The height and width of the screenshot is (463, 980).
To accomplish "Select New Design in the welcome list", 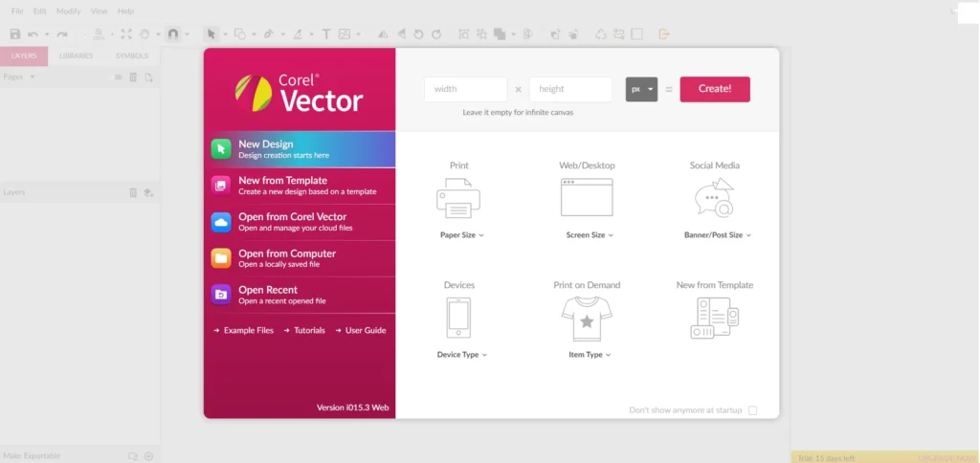I will pyautogui.click(x=300, y=149).
